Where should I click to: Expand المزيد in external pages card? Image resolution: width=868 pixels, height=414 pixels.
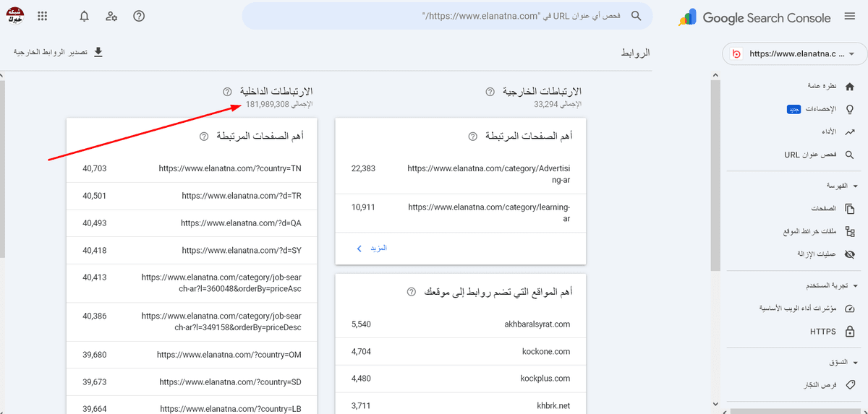(372, 248)
